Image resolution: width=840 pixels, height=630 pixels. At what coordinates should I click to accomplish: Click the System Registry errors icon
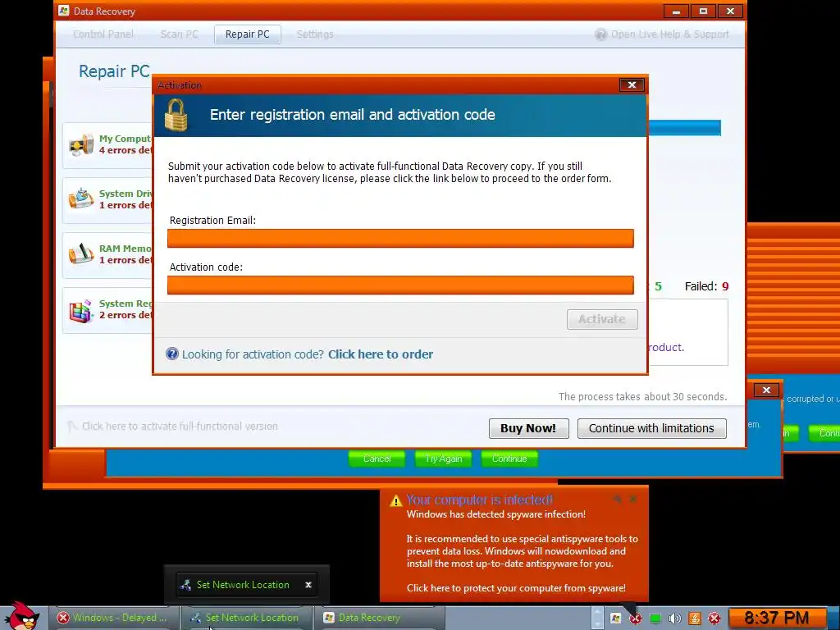point(81,311)
